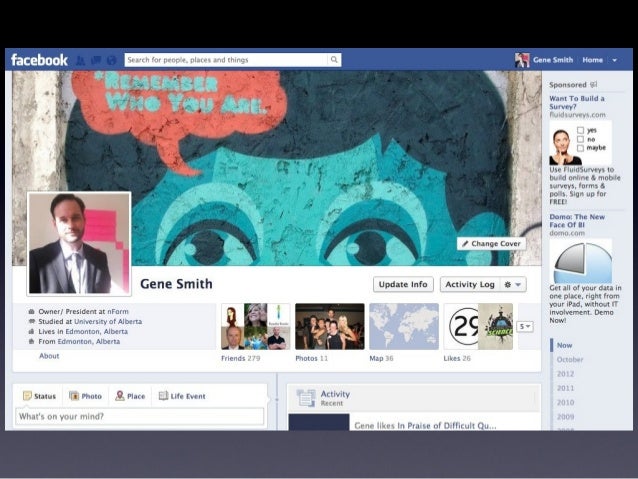638x479 pixels.
Task: Jump to 2009 on timeline
Action: [565, 417]
